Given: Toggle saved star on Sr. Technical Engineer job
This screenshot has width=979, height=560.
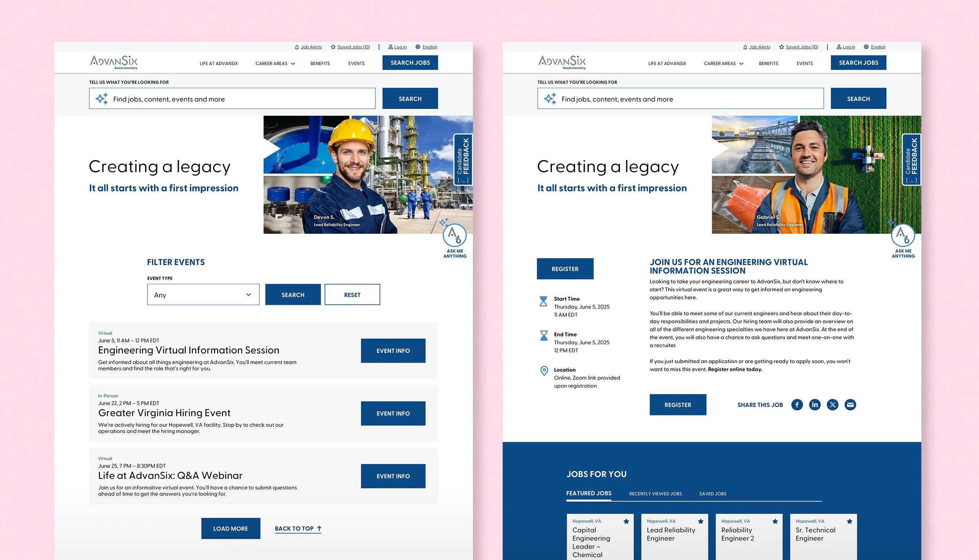Looking at the screenshot, I should (x=849, y=521).
